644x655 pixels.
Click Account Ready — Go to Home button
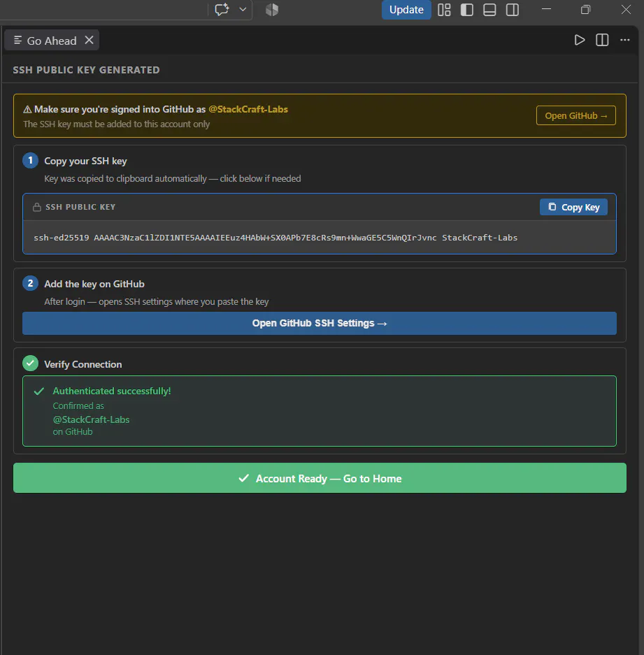click(320, 478)
